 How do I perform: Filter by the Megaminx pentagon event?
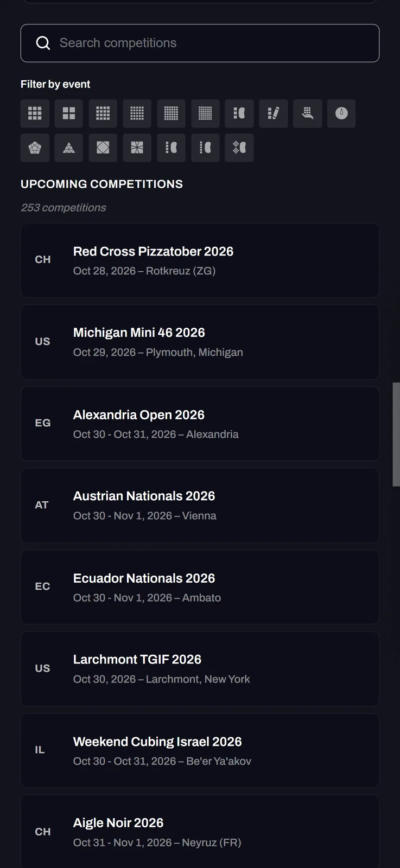35,148
